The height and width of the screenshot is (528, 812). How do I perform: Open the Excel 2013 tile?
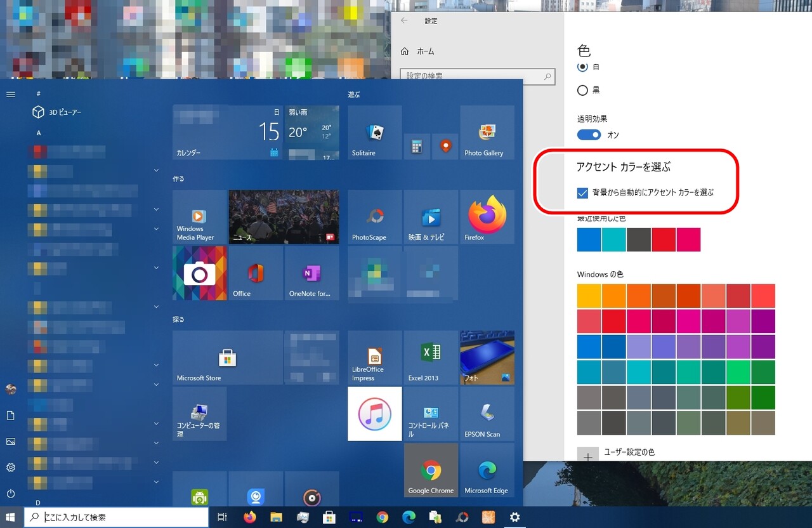tap(431, 358)
